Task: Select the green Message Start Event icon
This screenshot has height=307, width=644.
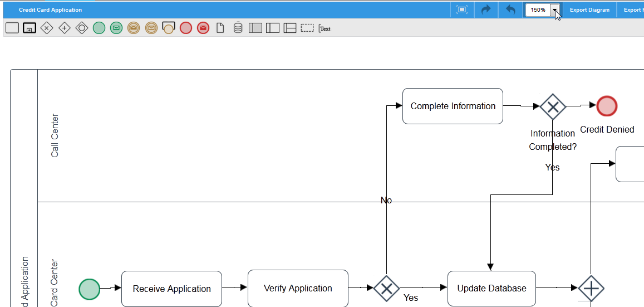Action: point(116,28)
